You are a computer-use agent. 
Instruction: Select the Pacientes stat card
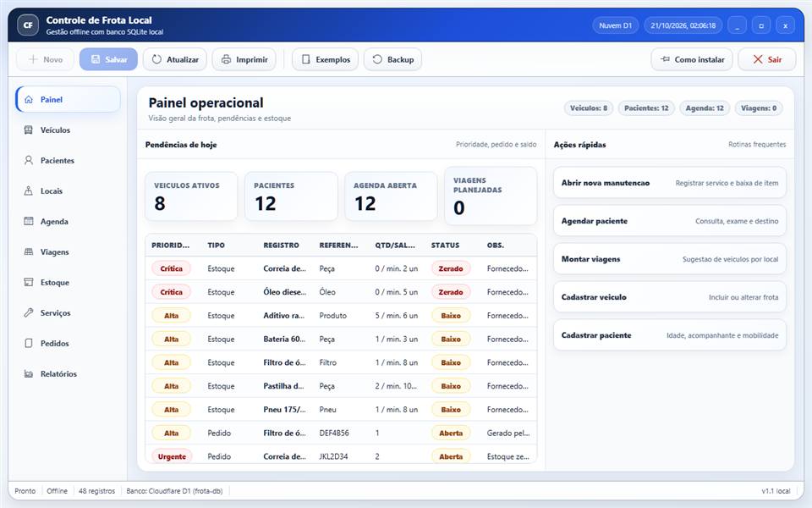[291, 196]
